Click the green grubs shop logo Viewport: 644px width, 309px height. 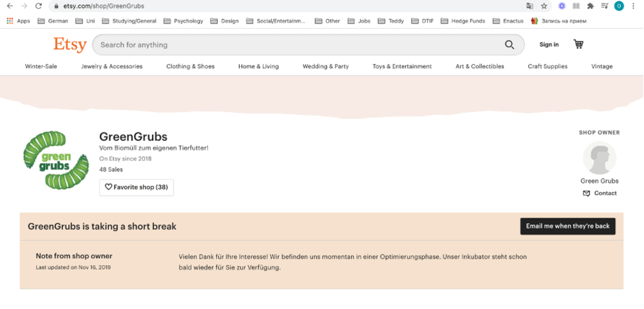[56, 160]
